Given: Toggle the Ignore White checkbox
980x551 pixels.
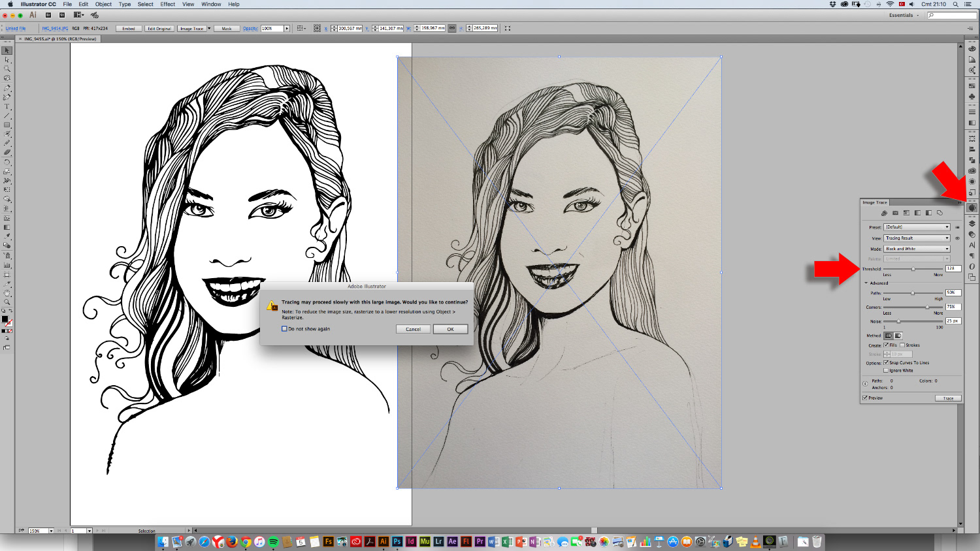Looking at the screenshot, I should (886, 370).
